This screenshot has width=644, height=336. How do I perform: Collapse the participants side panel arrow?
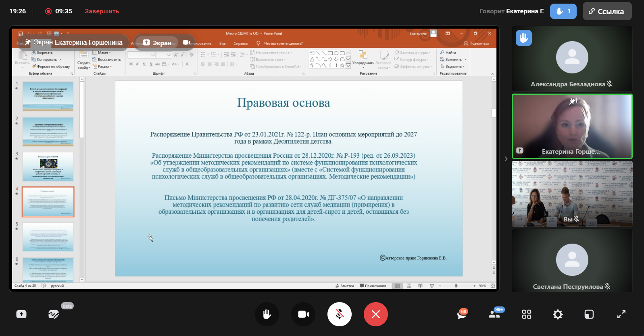point(506,159)
